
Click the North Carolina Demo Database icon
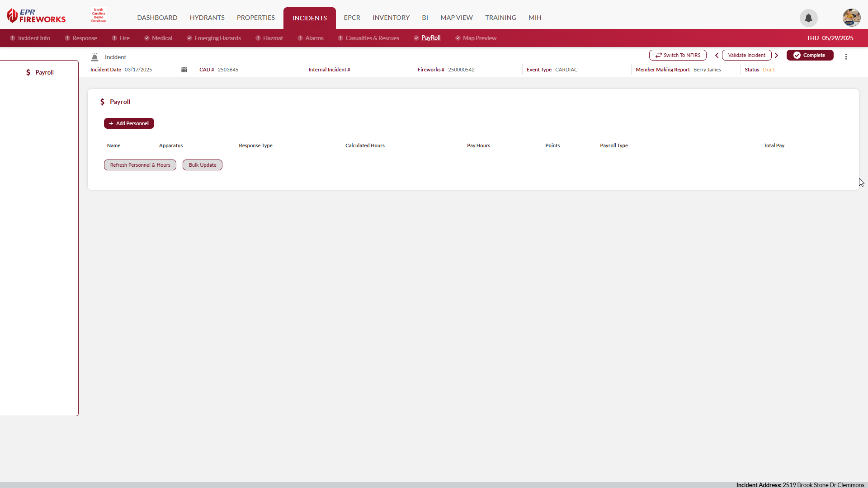tap(98, 15)
